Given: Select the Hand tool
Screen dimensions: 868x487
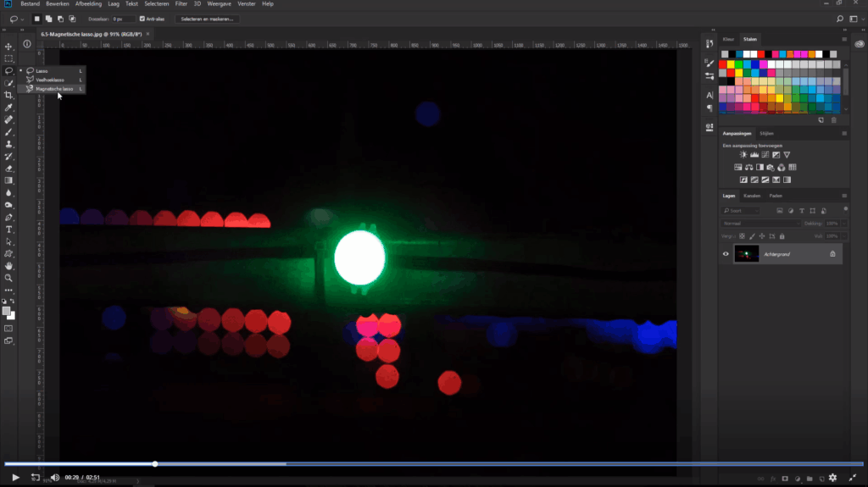Looking at the screenshot, I should click(8, 266).
